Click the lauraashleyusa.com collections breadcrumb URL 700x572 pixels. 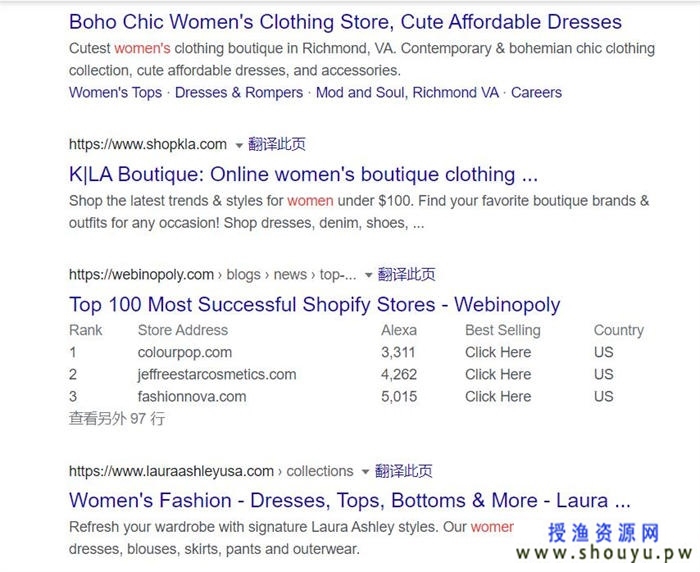[x=211, y=471]
